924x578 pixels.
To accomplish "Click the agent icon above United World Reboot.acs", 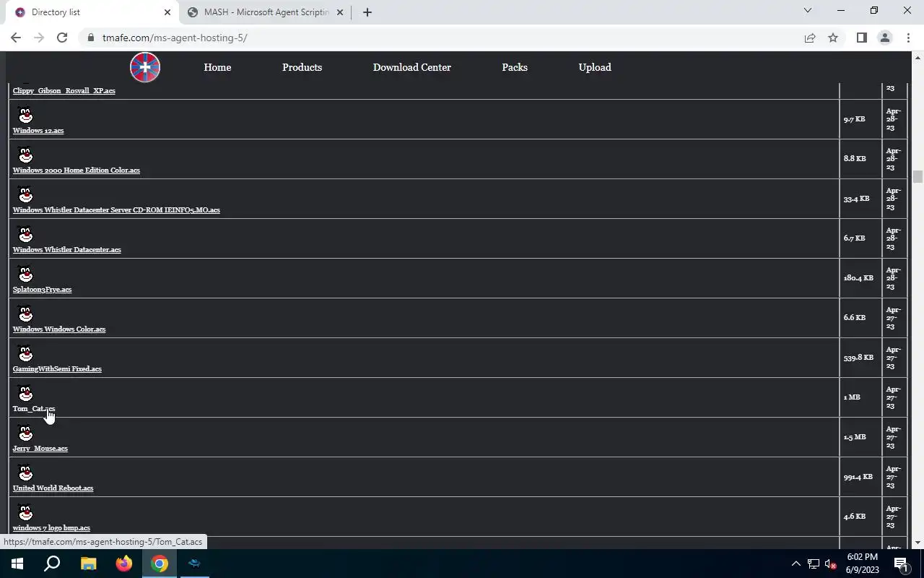I will pyautogui.click(x=25, y=473).
